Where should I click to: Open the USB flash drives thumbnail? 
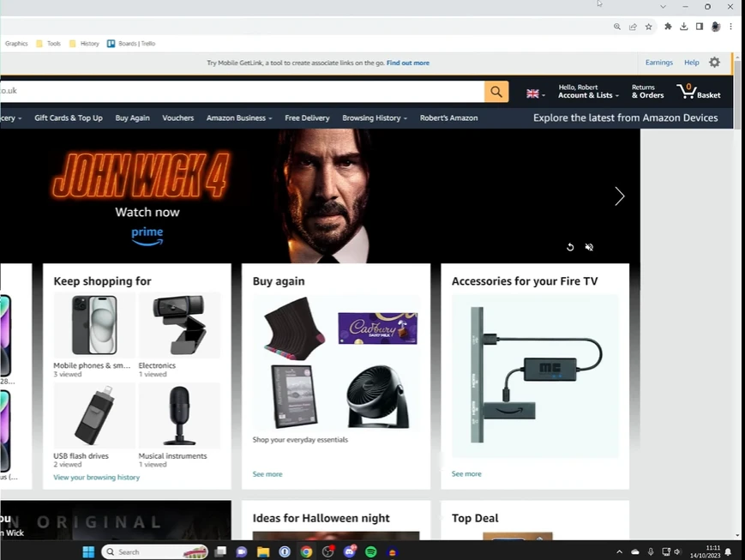94,415
